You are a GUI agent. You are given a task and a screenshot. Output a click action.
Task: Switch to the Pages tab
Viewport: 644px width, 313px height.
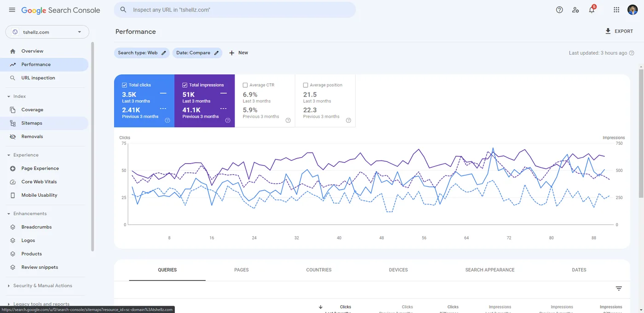241,270
